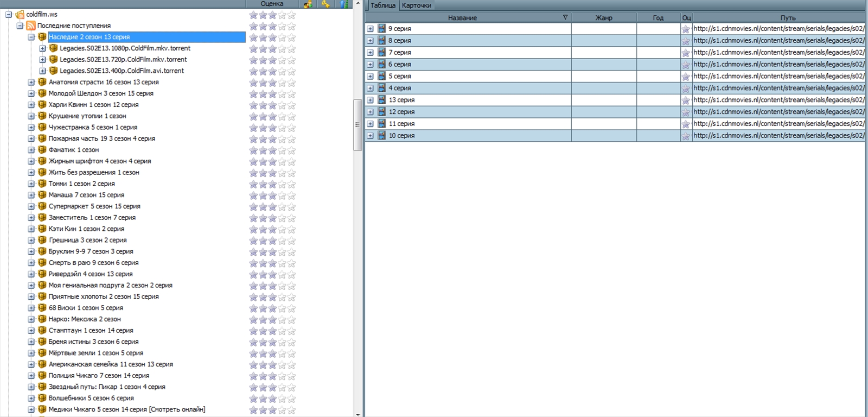Click the users column header icon
The image size is (868, 417).
308,4
